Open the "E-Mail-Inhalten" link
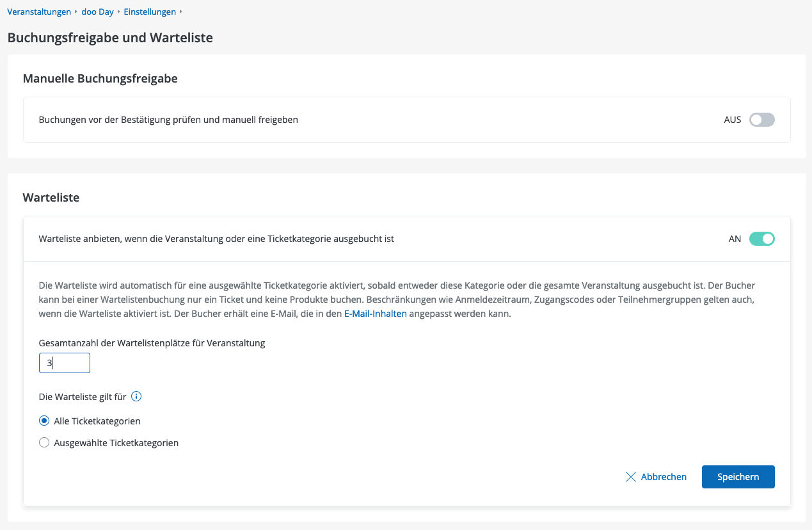The height and width of the screenshot is (530, 812). (x=376, y=314)
